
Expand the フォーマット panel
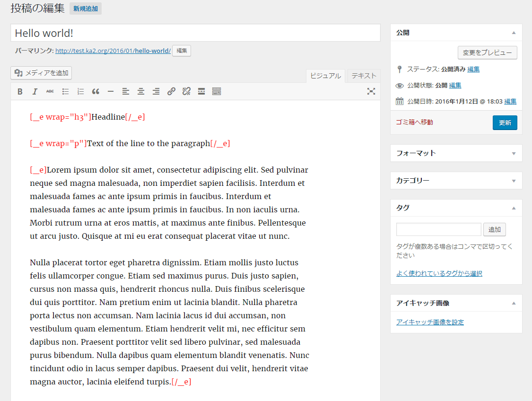514,153
